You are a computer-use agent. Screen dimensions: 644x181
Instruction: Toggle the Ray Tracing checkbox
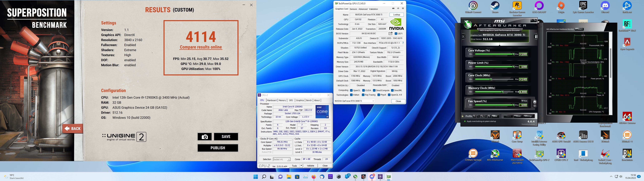pyautogui.click(x=363, y=95)
